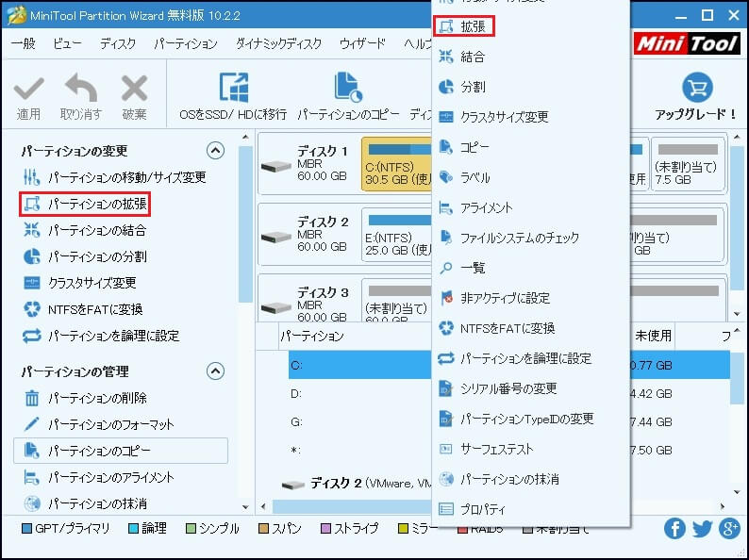Click パーティションのアライメント in sidebar
The height and width of the screenshot is (560, 749).
pyautogui.click(x=98, y=477)
